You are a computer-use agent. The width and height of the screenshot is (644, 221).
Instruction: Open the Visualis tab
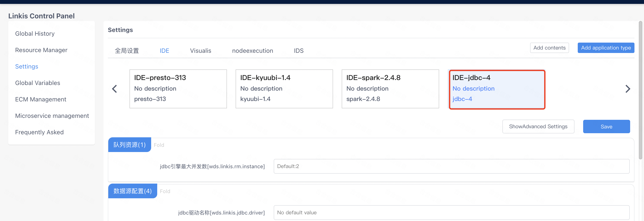(x=201, y=51)
